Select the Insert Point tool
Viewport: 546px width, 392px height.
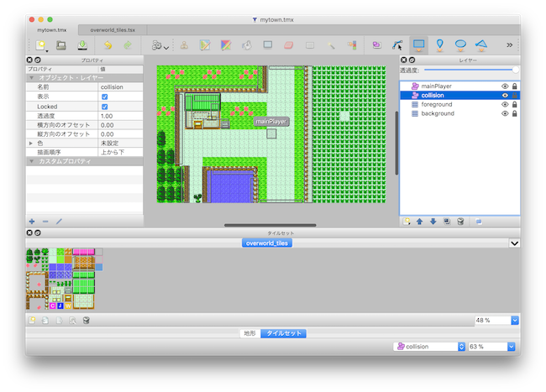click(440, 45)
